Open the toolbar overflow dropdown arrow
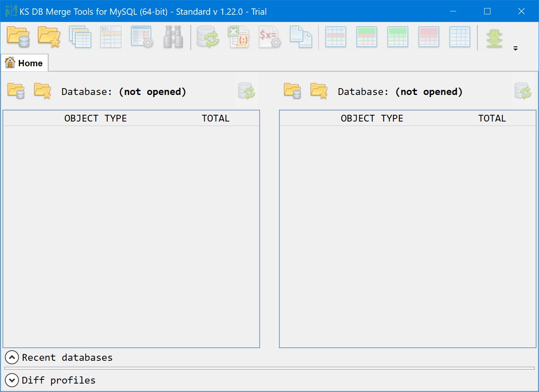This screenshot has width=539, height=392. [515, 49]
